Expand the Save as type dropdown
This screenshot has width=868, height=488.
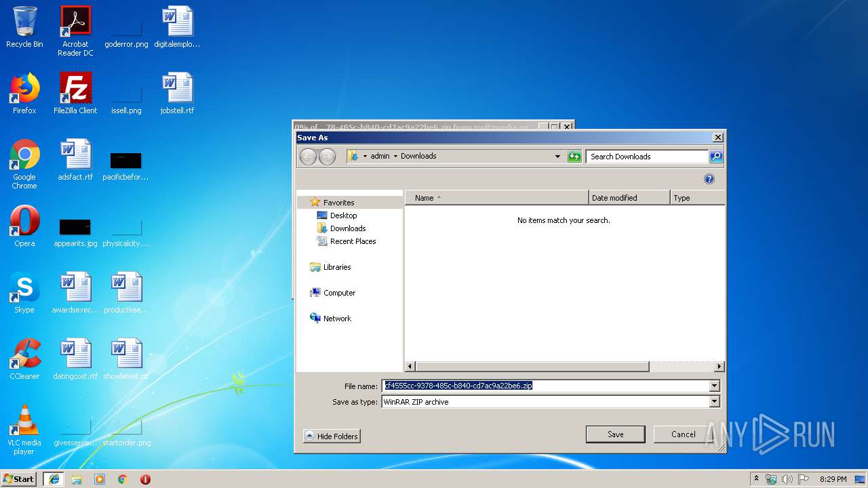(x=714, y=402)
